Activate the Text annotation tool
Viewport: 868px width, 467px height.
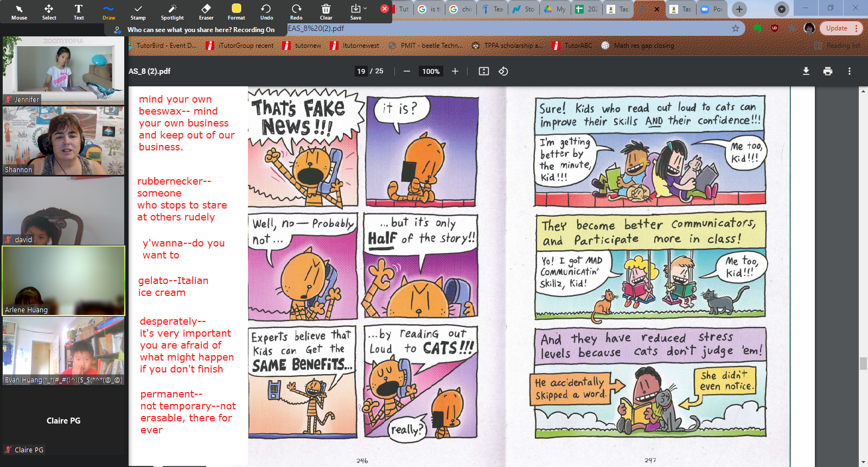tap(79, 12)
